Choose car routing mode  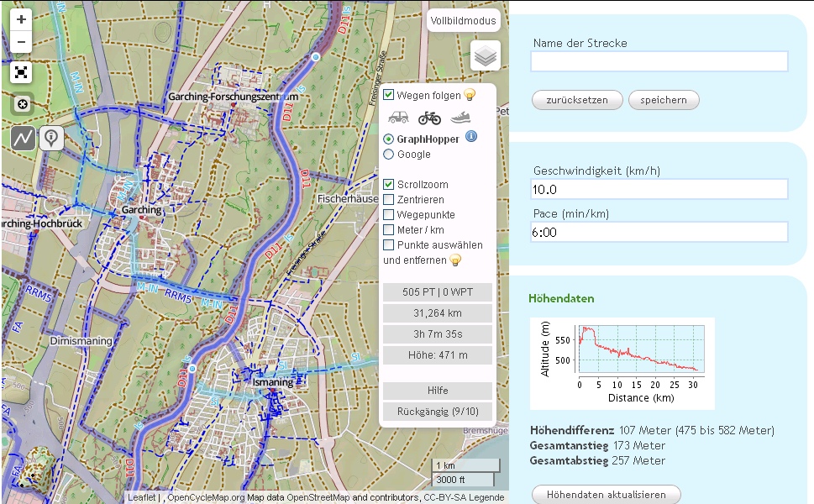click(x=398, y=118)
